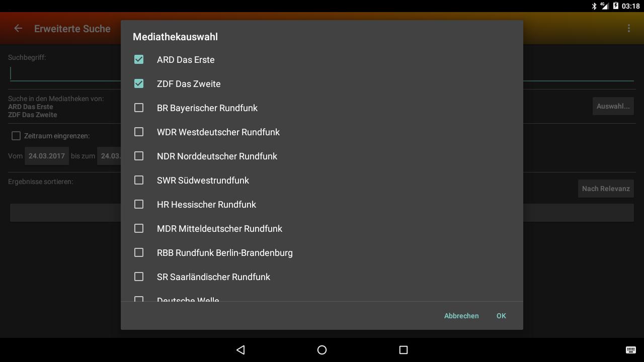Viewport: 644px width, 362px height.
Task: Select NDR Norddeutscher Rundfunk label text
Action: point(217,156)
